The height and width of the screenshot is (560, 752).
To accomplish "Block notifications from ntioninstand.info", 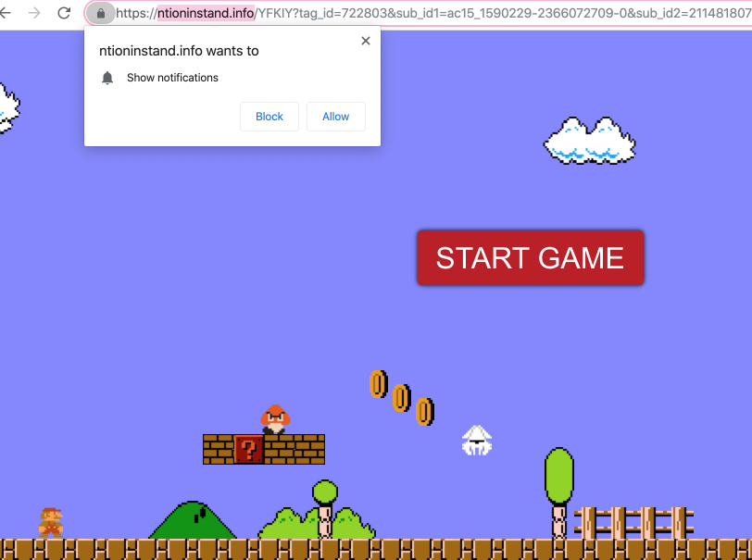I will [269, 117].
